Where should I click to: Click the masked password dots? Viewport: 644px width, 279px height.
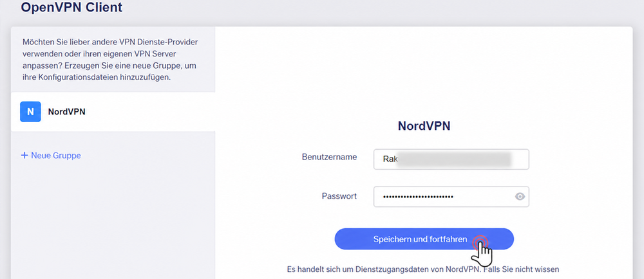pyautogui.click(x=418, y=197)
